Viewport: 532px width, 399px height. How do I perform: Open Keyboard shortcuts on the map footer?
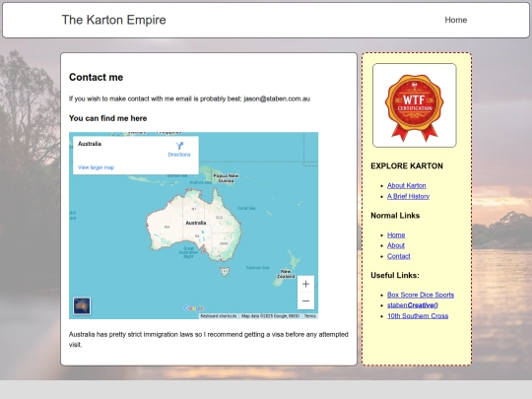tap(219, 316)
